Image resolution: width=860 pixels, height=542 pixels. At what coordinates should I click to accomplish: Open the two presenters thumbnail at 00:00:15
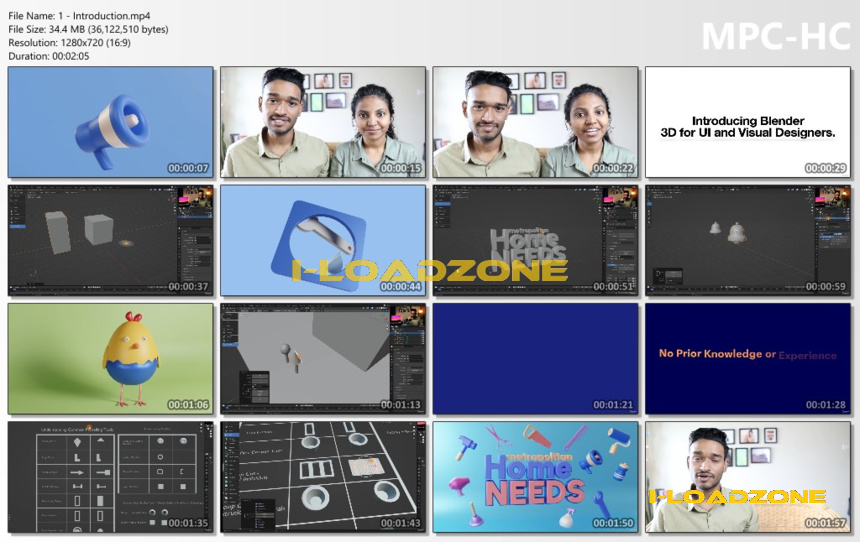click(x=323, y=122)
